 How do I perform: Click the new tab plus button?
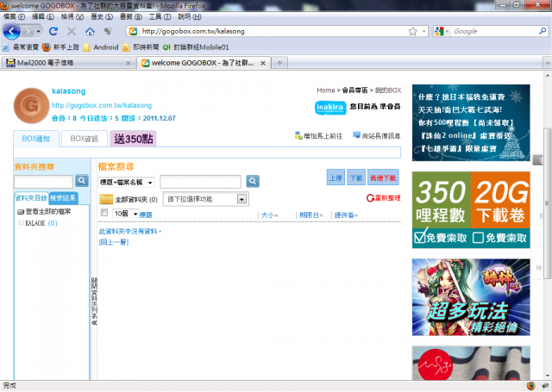pyautogui.click(x=279, y=63)
